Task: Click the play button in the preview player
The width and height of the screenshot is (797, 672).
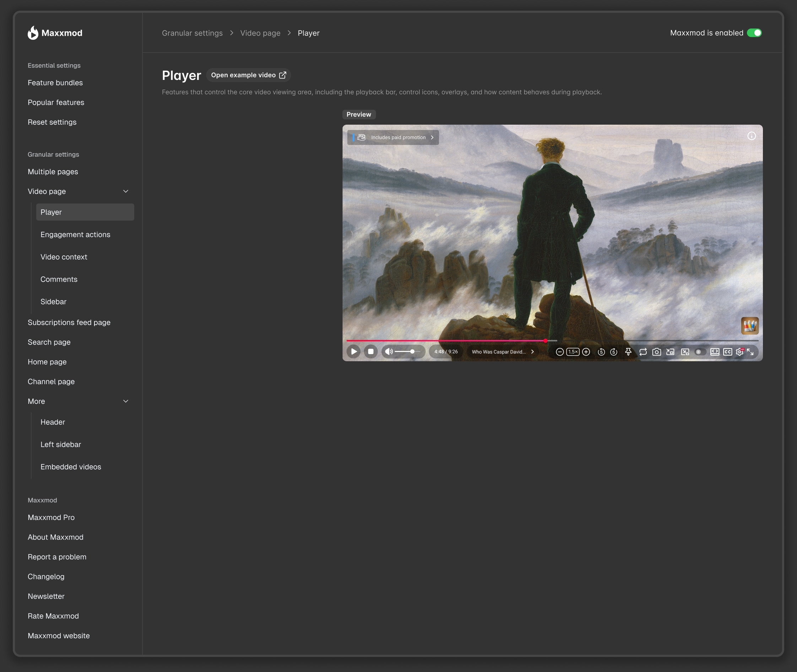Action: pos(354,352)
